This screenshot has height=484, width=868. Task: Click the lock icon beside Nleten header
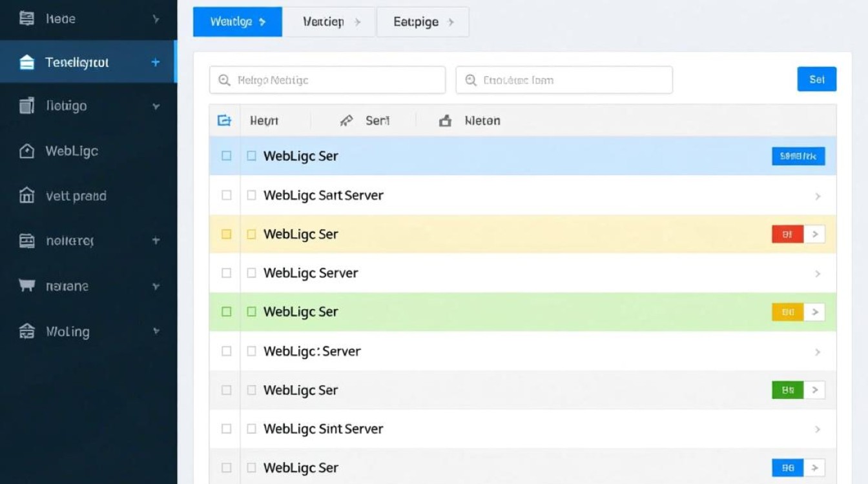point(445,121)
